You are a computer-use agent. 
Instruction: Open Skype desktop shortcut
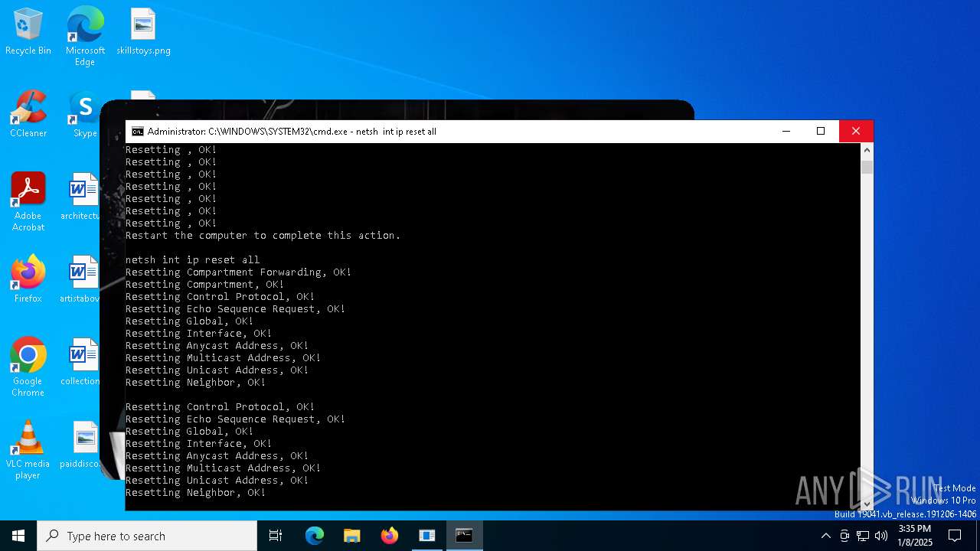(x=84, y=115)
